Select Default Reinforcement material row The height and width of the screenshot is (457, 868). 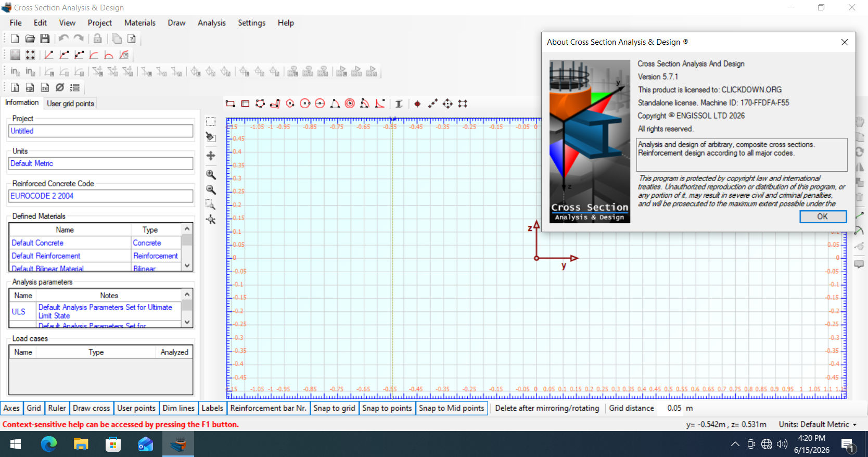pyautogui.click(x=96, y=256)
